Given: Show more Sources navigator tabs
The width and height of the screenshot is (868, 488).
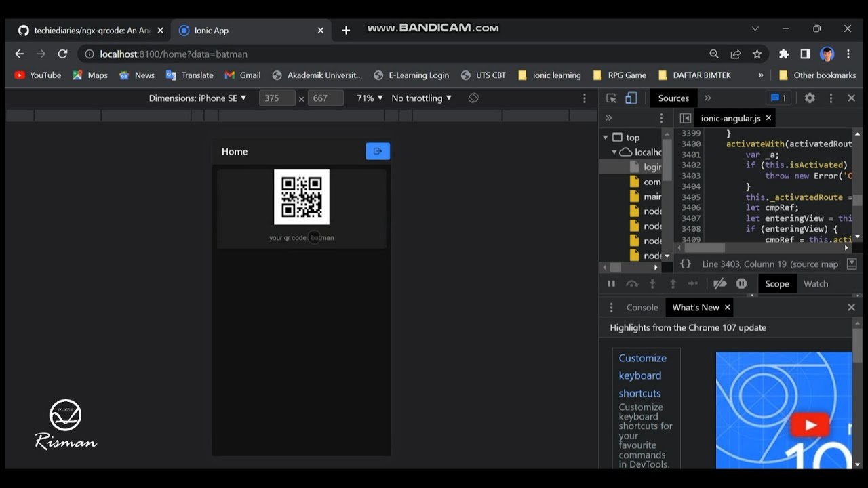Looking at the screenshot, I should (x=609, y=118).
